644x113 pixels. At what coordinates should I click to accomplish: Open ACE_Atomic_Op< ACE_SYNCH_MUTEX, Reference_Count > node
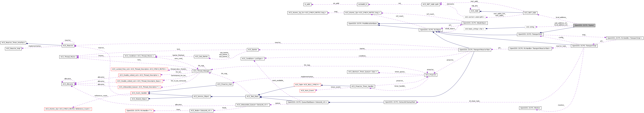68,109
